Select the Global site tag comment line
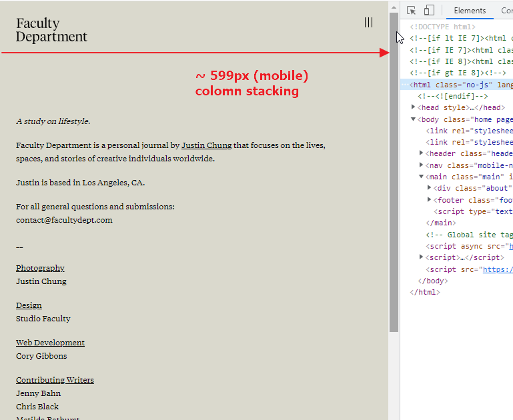 (469, 235)
